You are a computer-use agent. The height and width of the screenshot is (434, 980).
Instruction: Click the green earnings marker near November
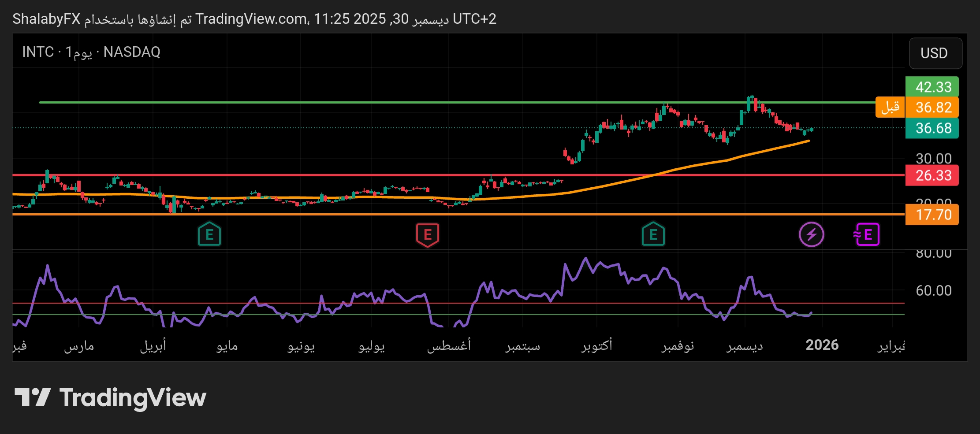(x=653, y=234)
